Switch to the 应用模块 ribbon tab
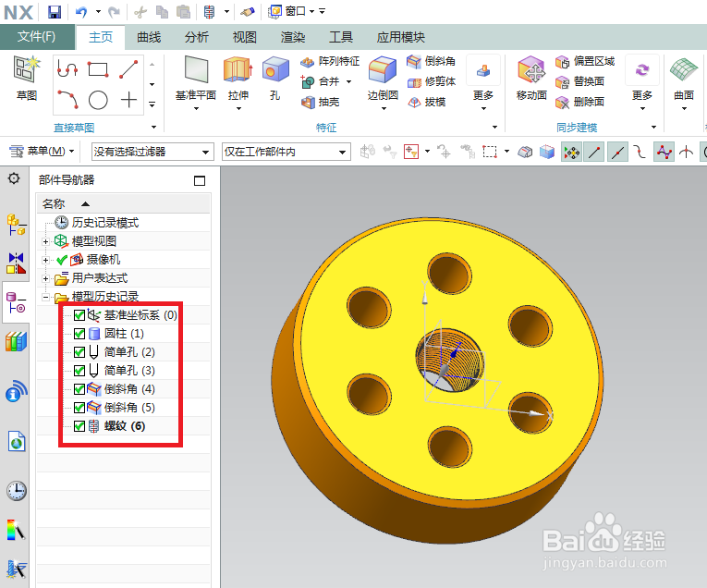 pyautogui.click(x=400, y=37)
